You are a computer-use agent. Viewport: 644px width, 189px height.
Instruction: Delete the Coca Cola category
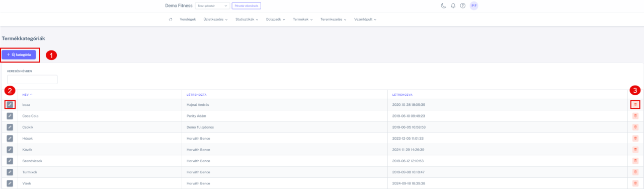point(635,116)
